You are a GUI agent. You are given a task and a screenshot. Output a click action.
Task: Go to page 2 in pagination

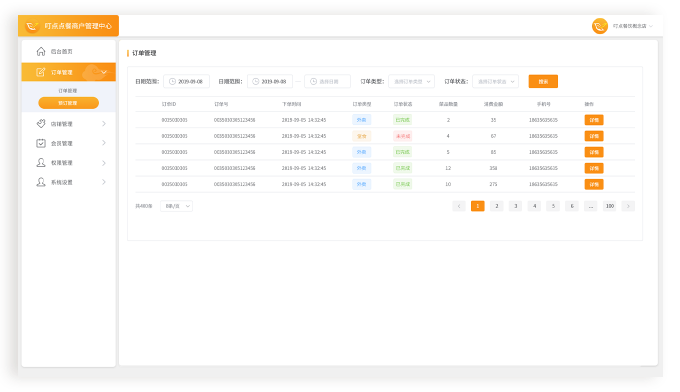coord(497,206)
